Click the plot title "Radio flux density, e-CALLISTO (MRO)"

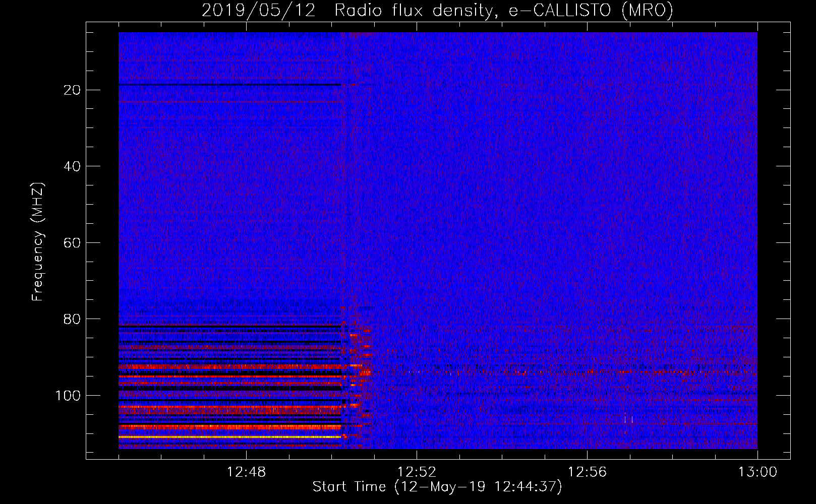click(503, 11)
